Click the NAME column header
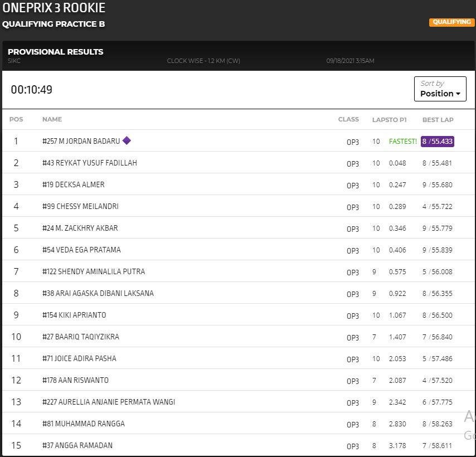Screen dimensions: 476x457 pos(52,119)
